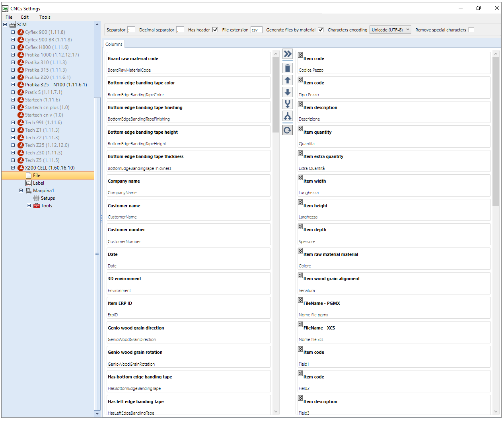Enable Remove special characters checkbox
Viewport: 504px width, 421px height.
pyautogui.click(x=471, y=30)
